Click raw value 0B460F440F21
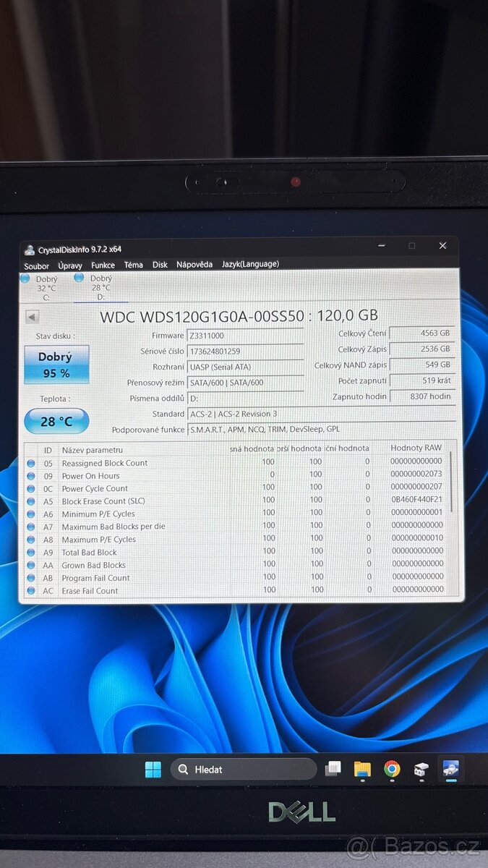 pyautogui.click(x=416, y=499)
